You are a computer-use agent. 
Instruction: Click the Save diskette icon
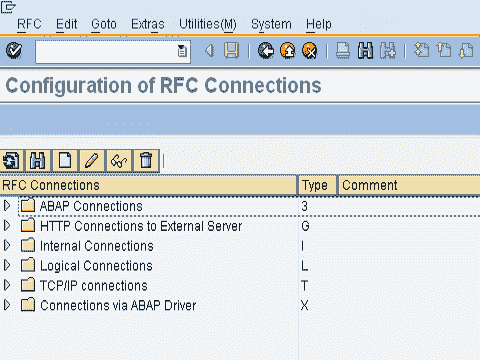pyautogui.click(x=232, y=51)
